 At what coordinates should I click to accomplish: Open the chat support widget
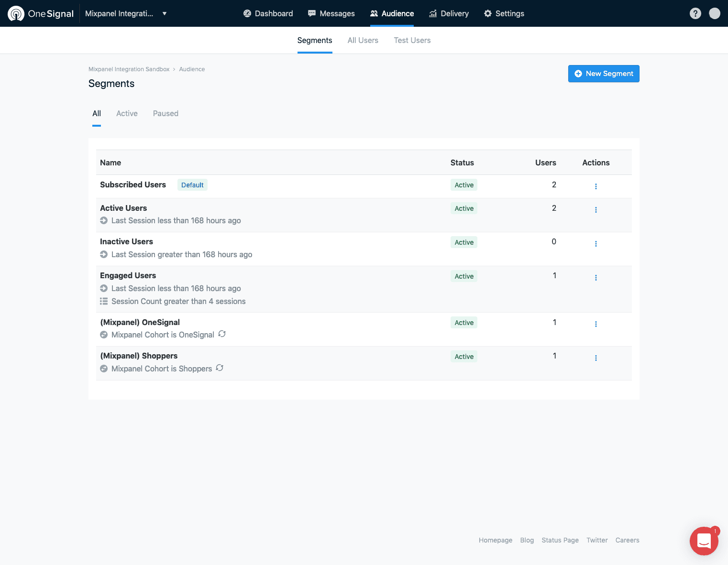(x=704, y=541)
